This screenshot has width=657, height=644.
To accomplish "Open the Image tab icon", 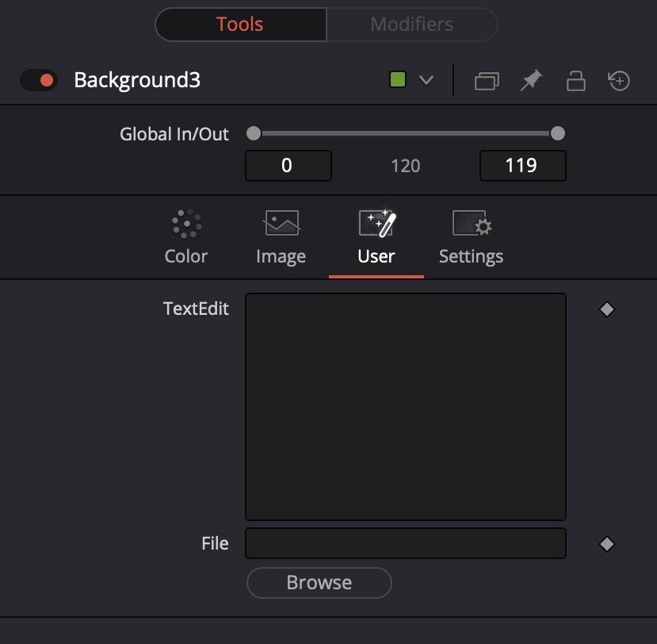I will tap(281, 224).
